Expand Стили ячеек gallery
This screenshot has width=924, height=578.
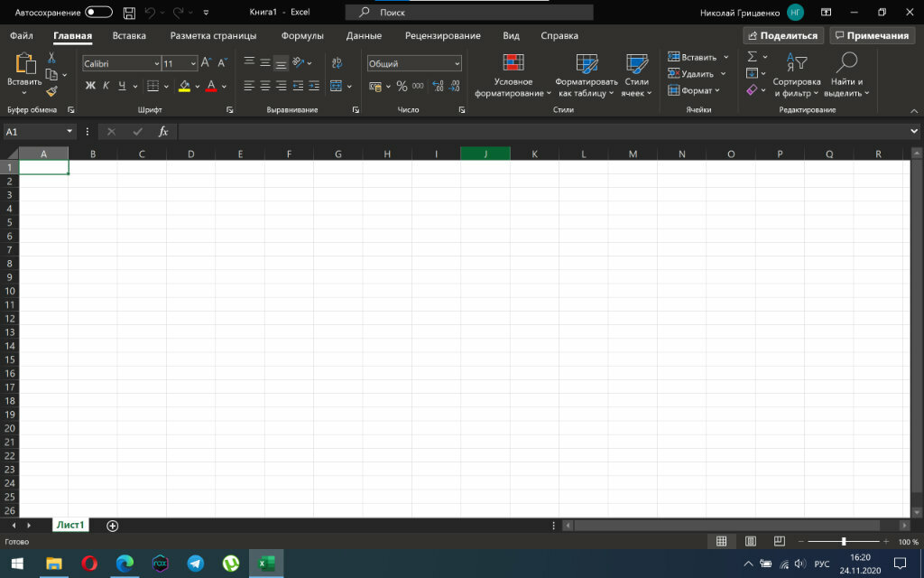pyautogui.click(x=636, y=76)
